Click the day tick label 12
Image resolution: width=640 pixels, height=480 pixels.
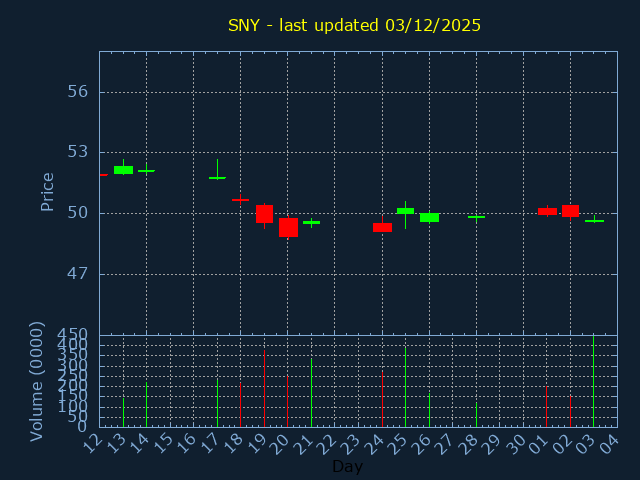point(93,444)
